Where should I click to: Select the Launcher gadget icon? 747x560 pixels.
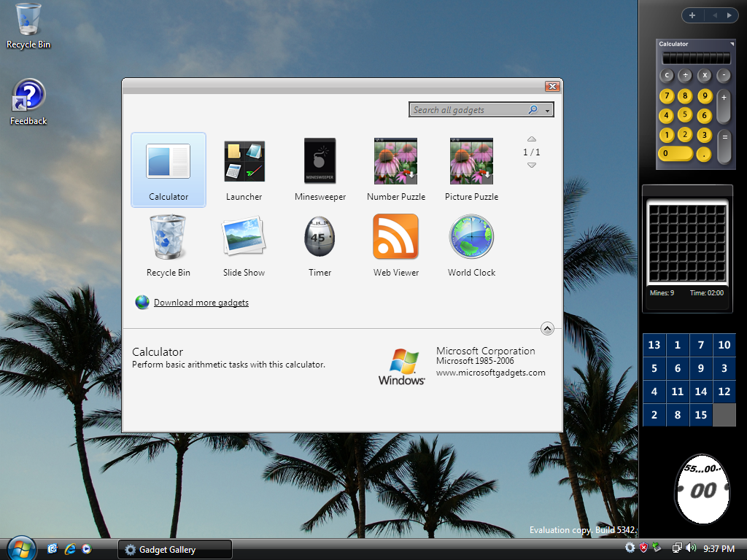pyautogui.click(x=244, y=162)
